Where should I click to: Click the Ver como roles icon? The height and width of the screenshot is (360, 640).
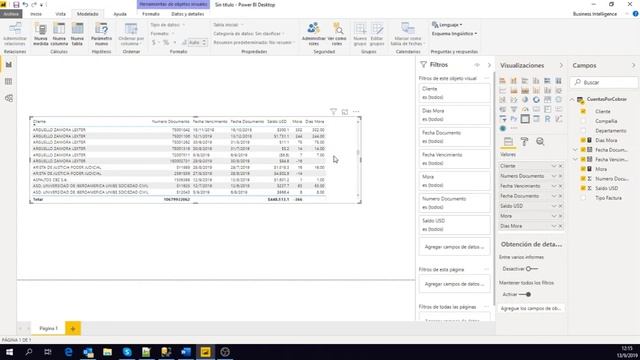pyautogui.click(x=337, y=34)
